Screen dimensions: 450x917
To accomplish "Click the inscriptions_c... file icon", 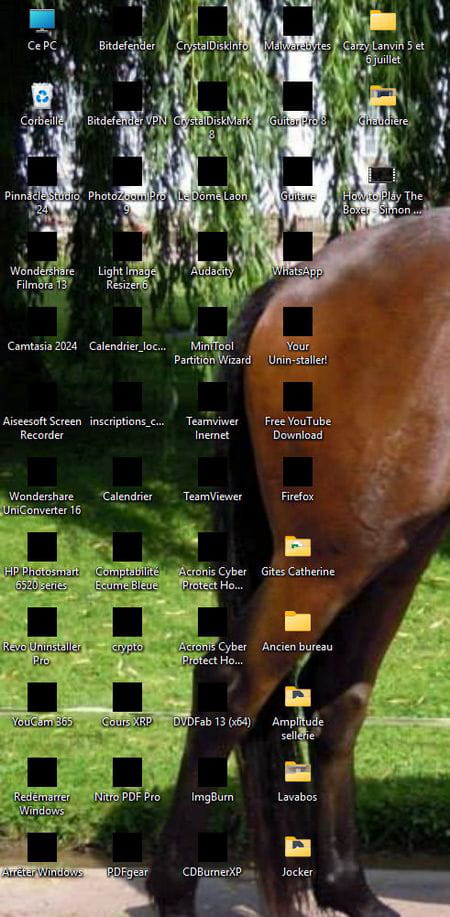I will click(x=127, y=397).
